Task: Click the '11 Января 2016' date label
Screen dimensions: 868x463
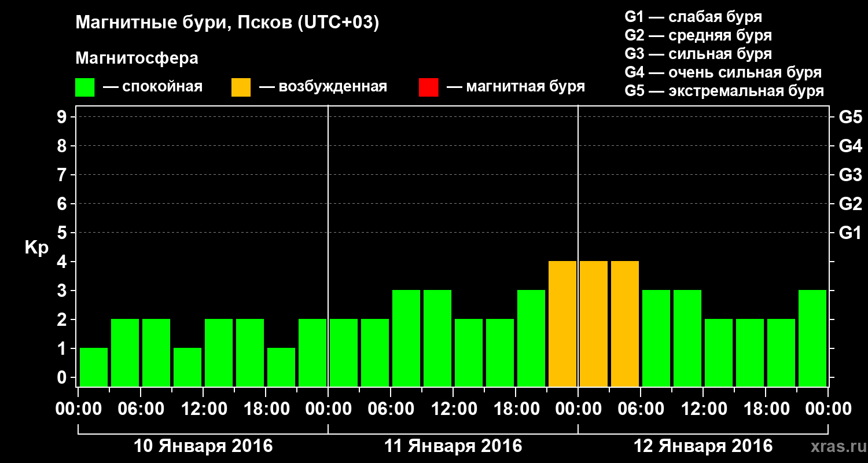Action: (x=453, y=446)
